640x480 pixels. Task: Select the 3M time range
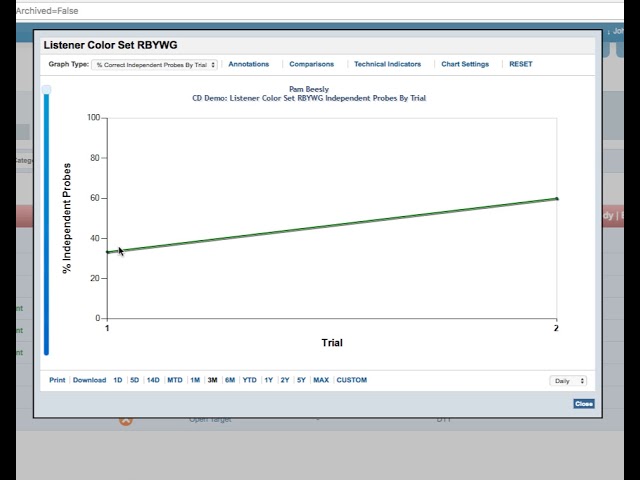212,380
